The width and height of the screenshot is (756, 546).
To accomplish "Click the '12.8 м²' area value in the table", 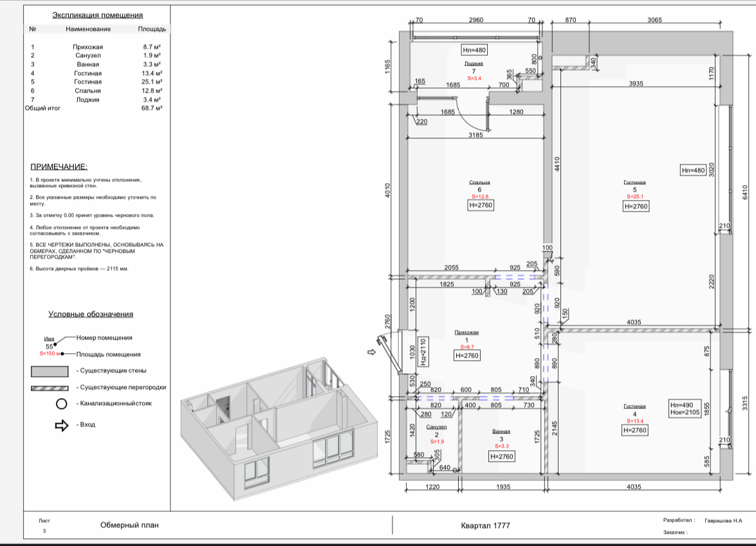I will (152, 91).
